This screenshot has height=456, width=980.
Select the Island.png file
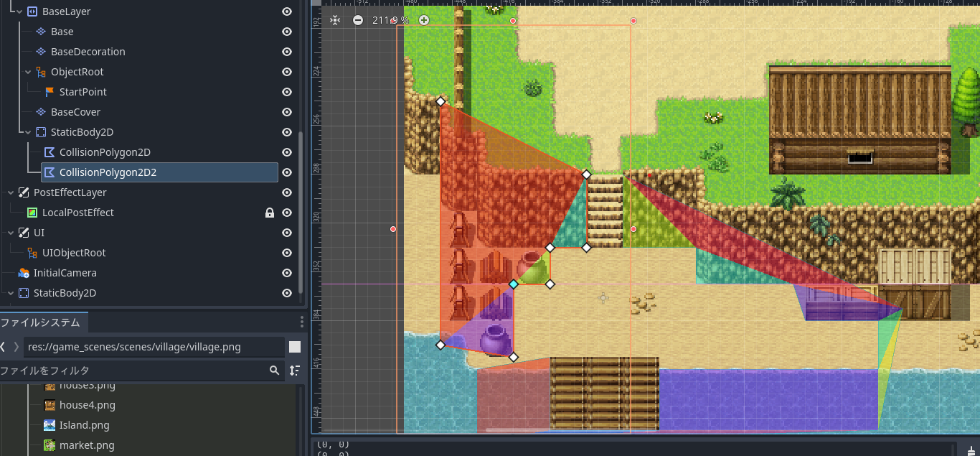point(85,425)
